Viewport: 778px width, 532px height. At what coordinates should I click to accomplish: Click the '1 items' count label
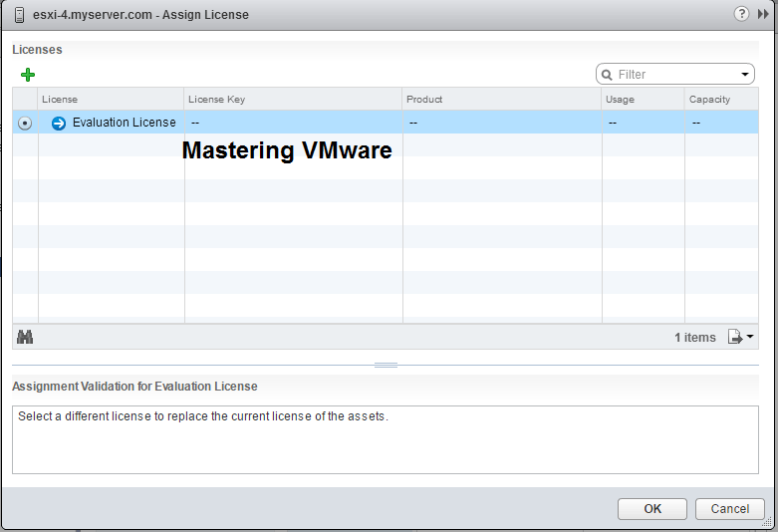click(x=694, y=338)
